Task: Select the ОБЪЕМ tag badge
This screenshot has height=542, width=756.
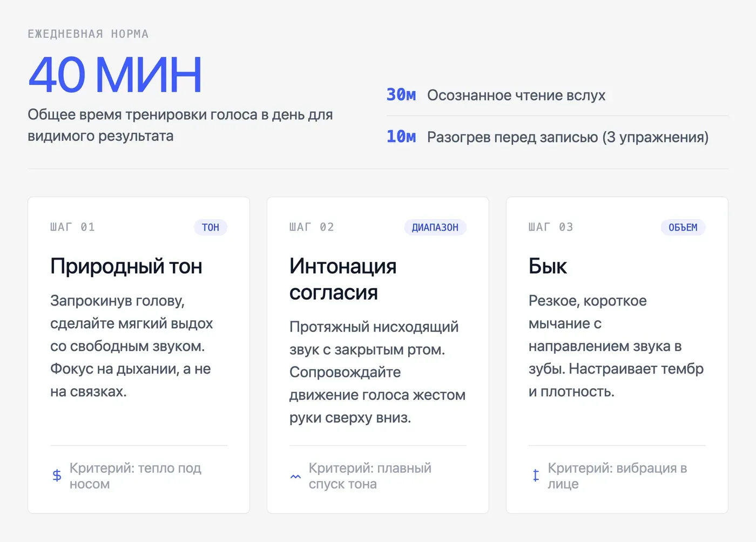Action: click(683, 227)
